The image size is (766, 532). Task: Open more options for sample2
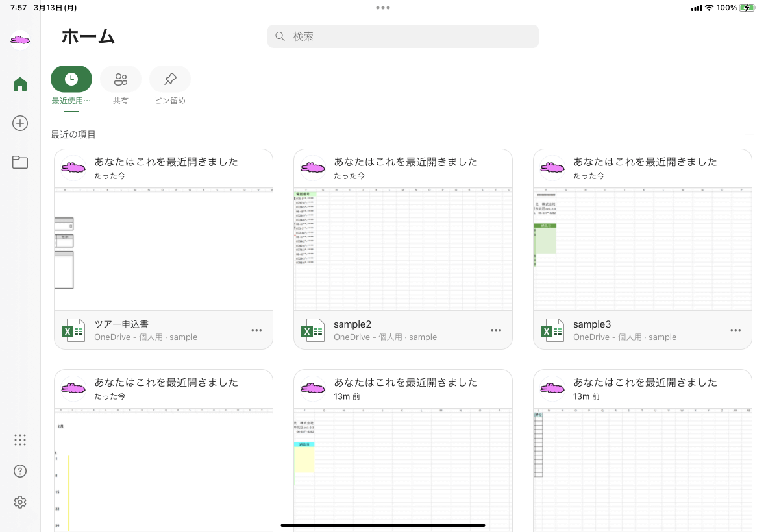pos(496,330)
